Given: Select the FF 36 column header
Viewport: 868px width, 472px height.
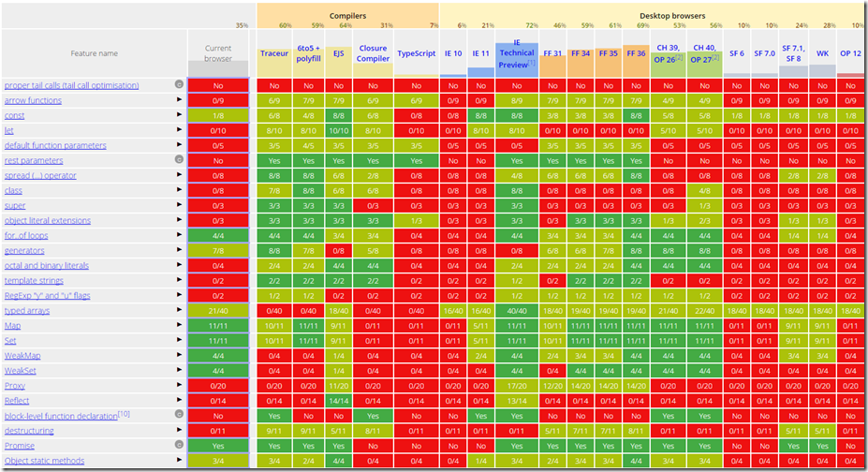Looking at the screenshot, I should pyautogui.click(x=636, y=53).
